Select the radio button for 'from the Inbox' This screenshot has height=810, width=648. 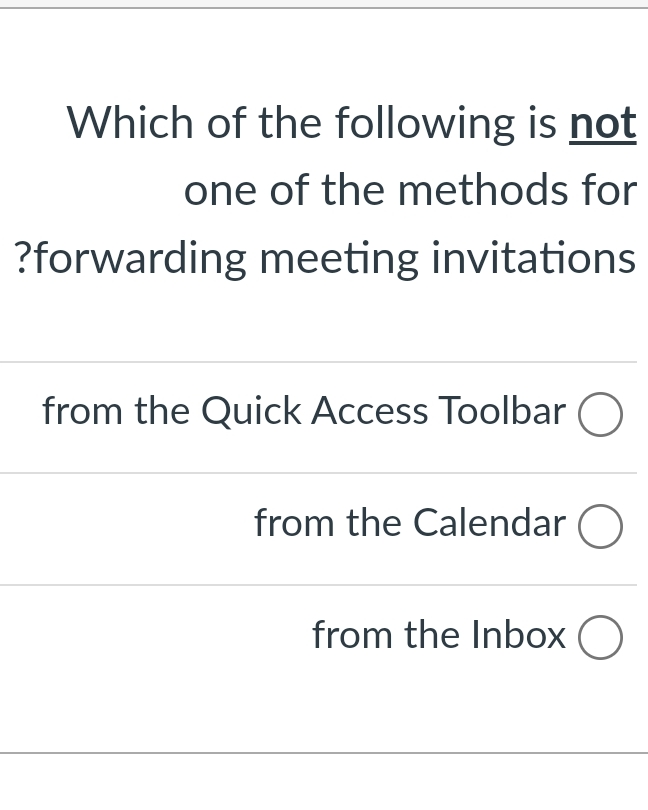point(600,637)
